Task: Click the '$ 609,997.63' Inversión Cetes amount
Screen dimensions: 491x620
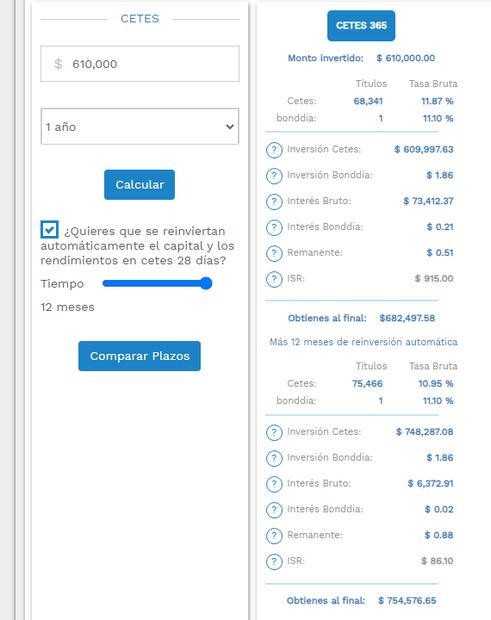Action: (x=424, y=149)
